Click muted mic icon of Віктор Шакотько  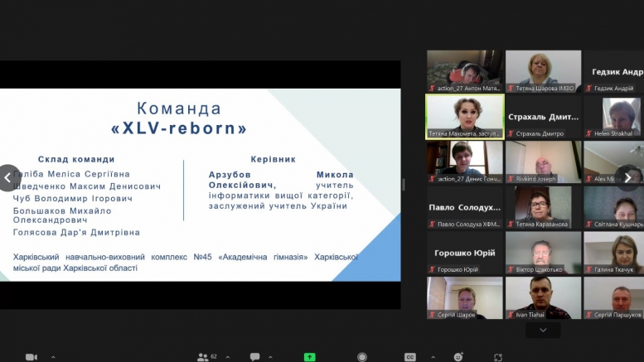[511, 270]
